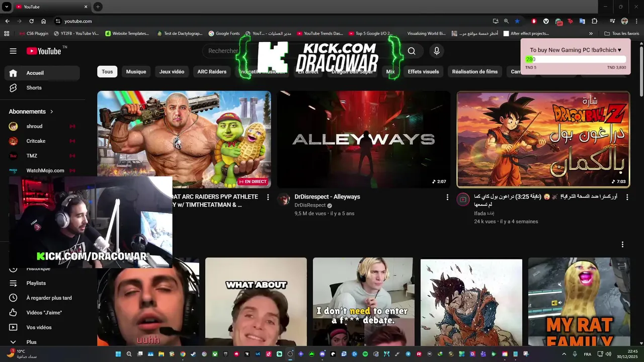Click the DrDisrespect - Alleyways title

coord(327,197)
